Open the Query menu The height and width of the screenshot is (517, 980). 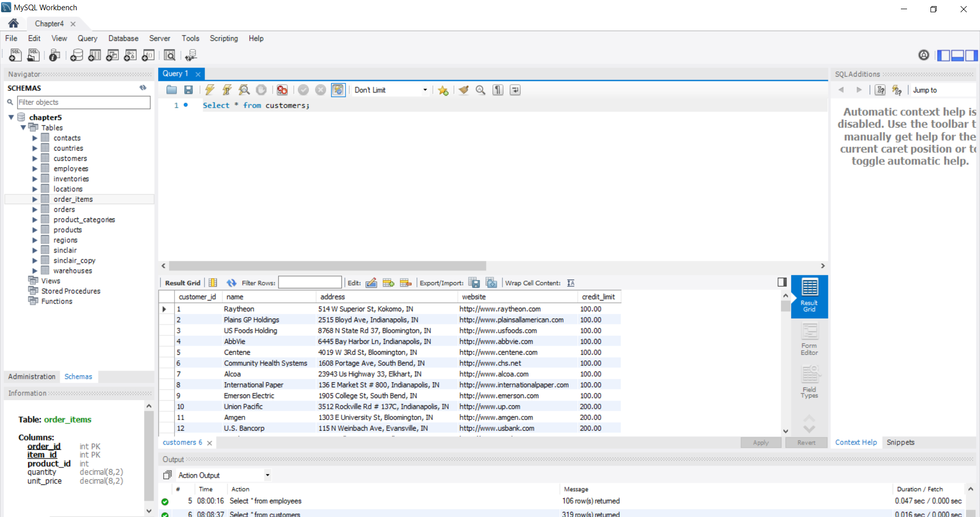pos(87,38)
